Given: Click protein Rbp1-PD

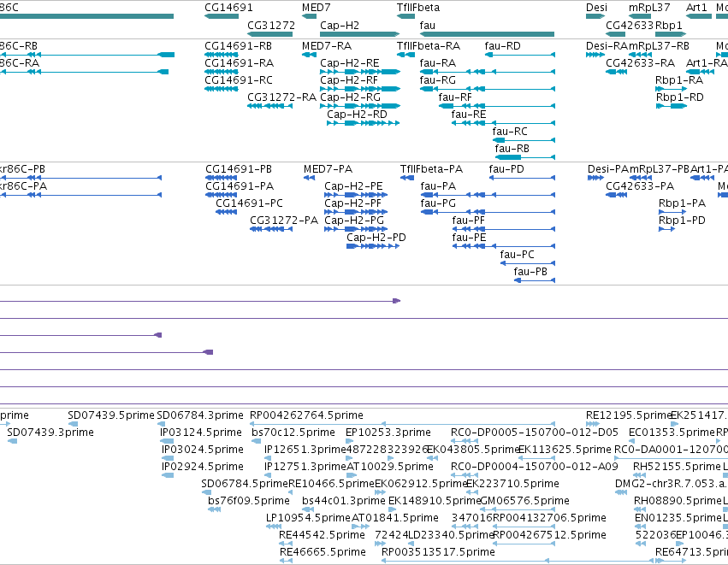Looking at the screenshot, I should (682, 221).
